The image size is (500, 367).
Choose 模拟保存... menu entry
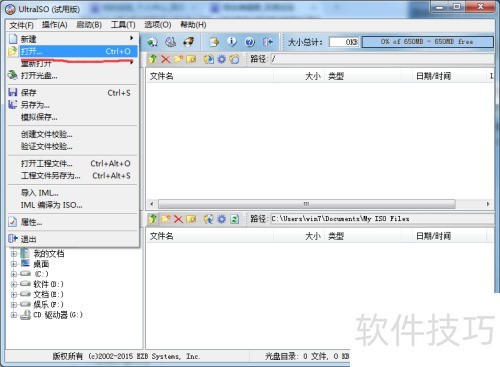pos(73,117)
